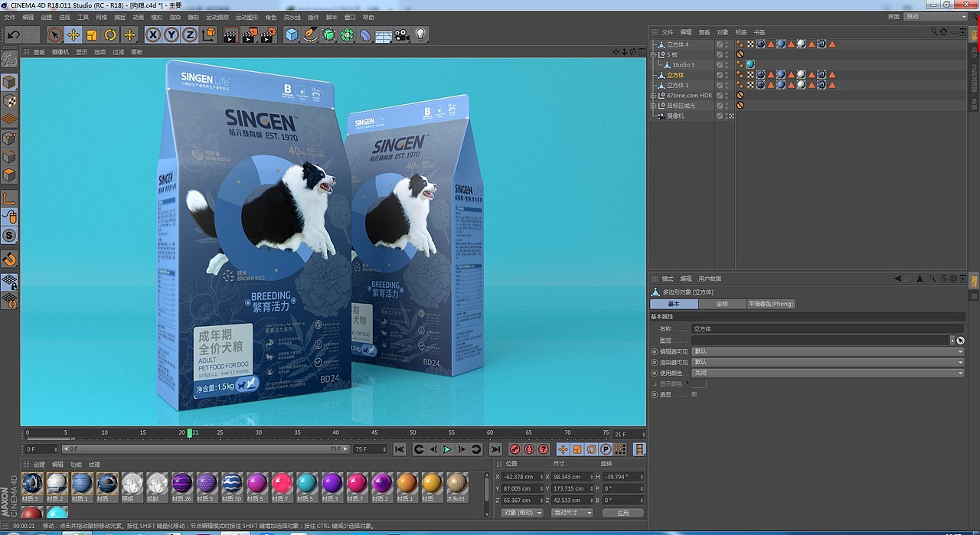Toggle the Z axis lock

click(x=189, y=34)
